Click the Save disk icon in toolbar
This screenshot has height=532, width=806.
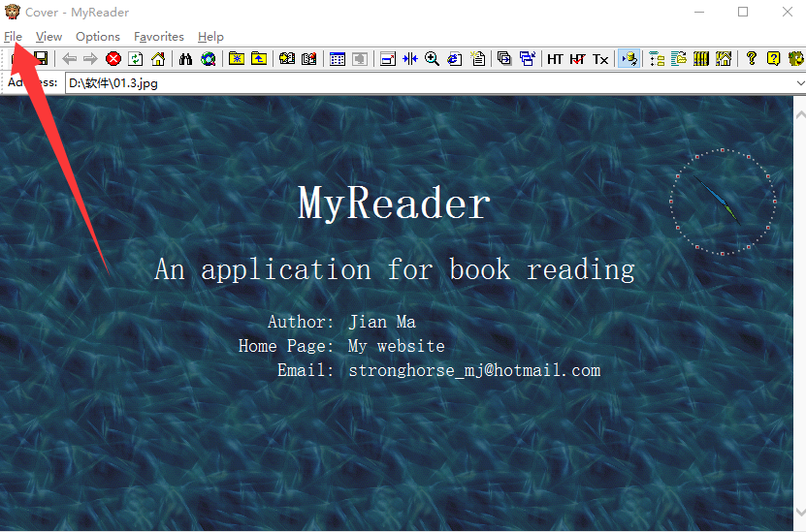coord(41,59)
